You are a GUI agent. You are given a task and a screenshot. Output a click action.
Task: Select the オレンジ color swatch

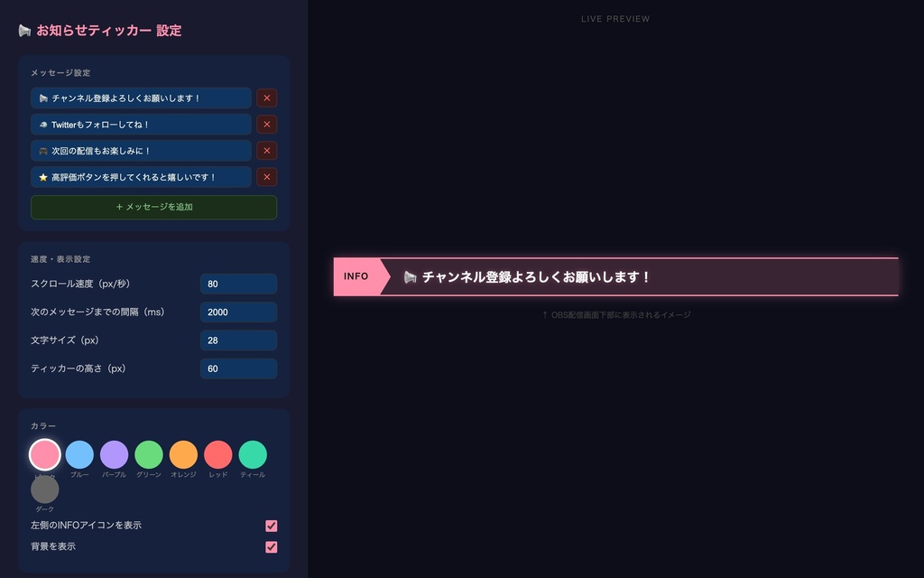pos(183,454)
